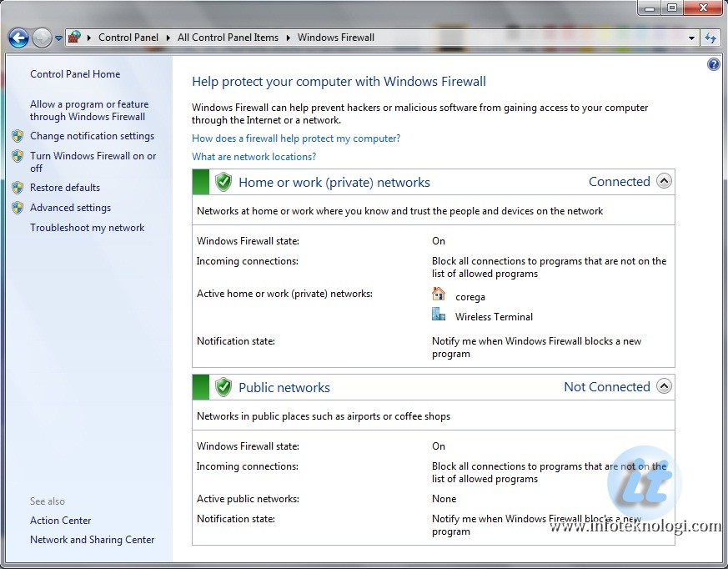Click Home or work (private) networks heading
Image resolution: width=728 pixels, height=569 pixels.
coord(334,182)
